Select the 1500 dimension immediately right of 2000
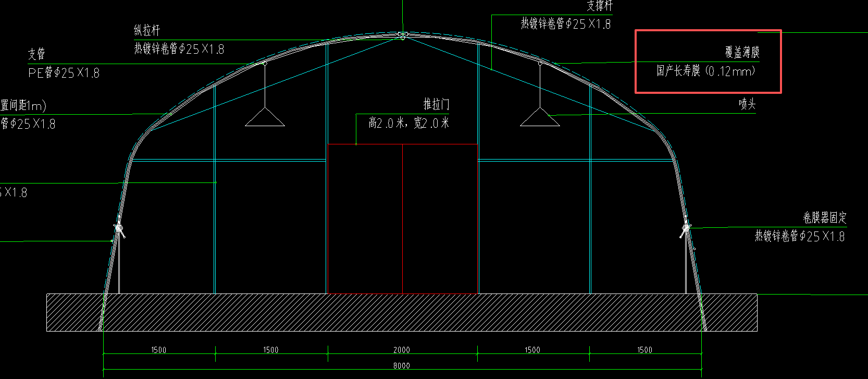 coord(532,350)
